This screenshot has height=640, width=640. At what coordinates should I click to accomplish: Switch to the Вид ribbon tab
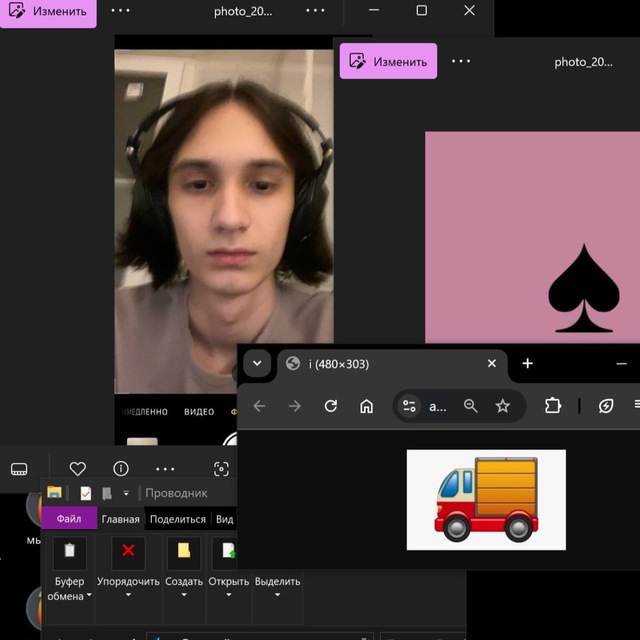point(224,519)
